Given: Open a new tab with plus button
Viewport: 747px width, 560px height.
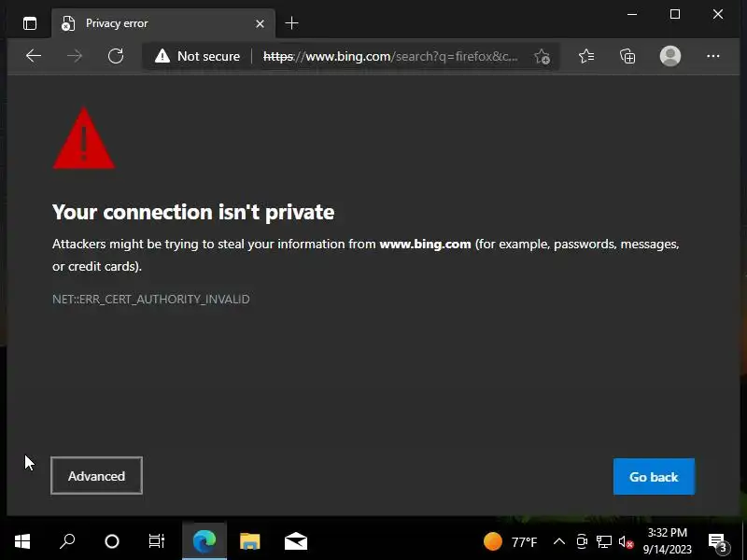Looking at the screenshot, I should coord(291,22).
